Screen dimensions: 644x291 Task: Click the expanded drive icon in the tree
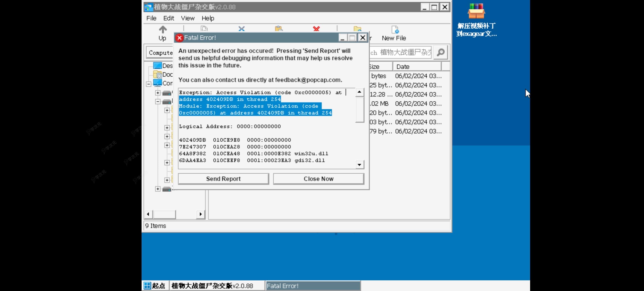[x=167, y=102]
